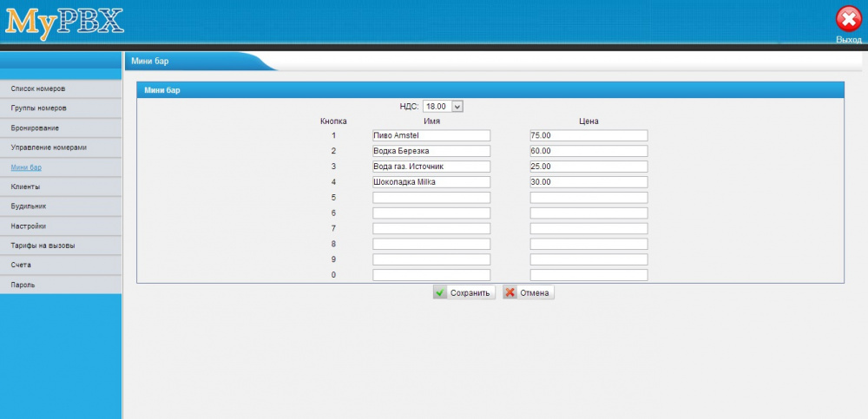868x419 pixels.
Task: Open Управление номерами in the sidebar
Action: pyautogui.click(x=61, y=147)
